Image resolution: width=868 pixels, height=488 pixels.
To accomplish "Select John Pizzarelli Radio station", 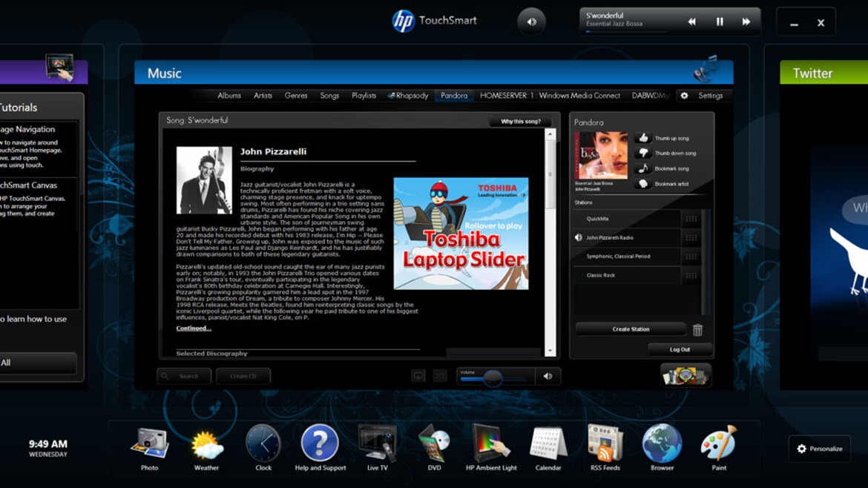I will (627, 238).
